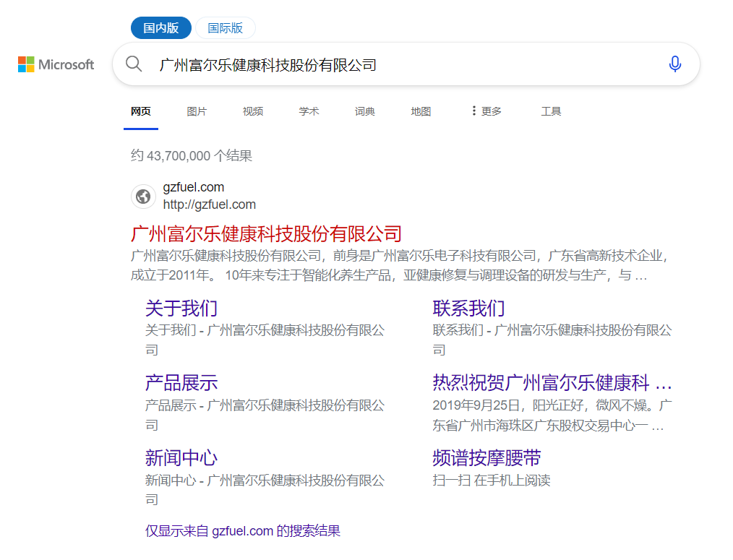Open the red 广州富尔乐健康科技股份有限公司 result title

point(267,233)
